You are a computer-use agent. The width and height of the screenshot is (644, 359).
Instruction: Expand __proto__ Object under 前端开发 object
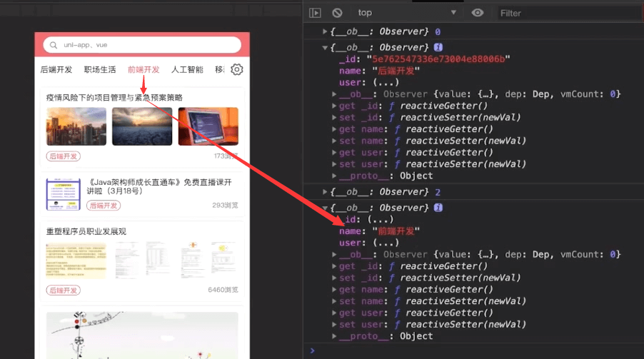334,336
